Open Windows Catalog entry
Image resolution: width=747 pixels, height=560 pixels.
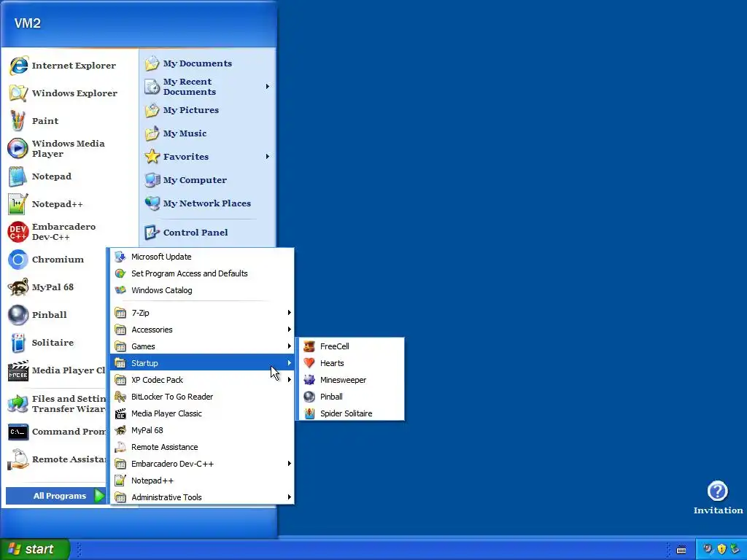[202, 290]
